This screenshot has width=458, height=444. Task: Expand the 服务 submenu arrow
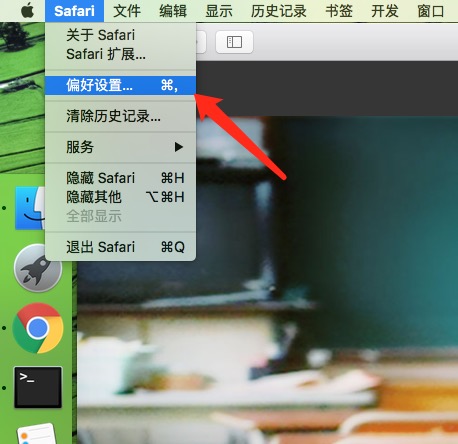tap(179, 147)
